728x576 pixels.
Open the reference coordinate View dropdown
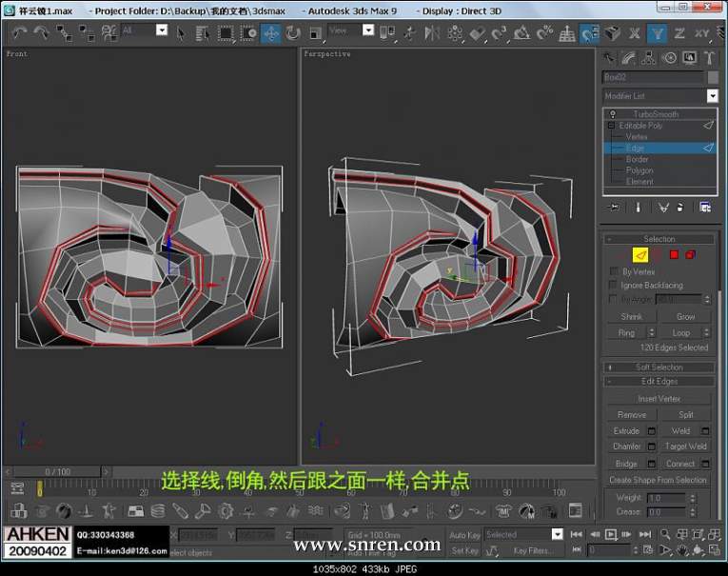tap(367, 30)
